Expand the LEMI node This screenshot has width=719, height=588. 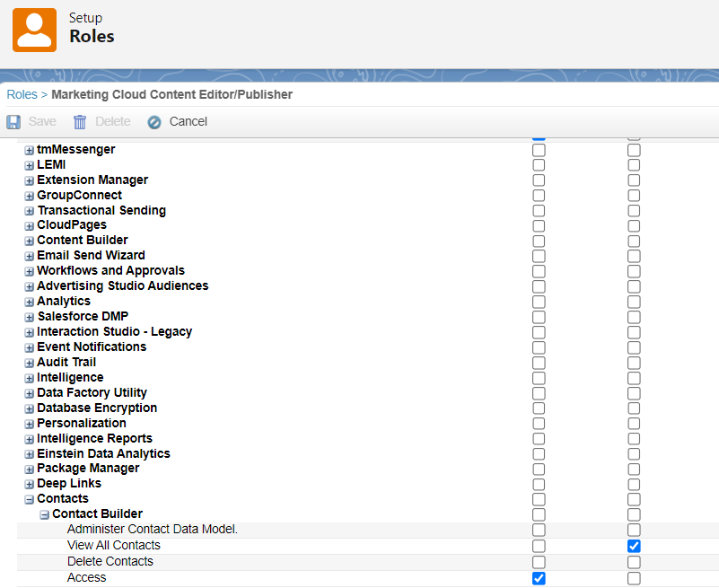coord(30,165)
